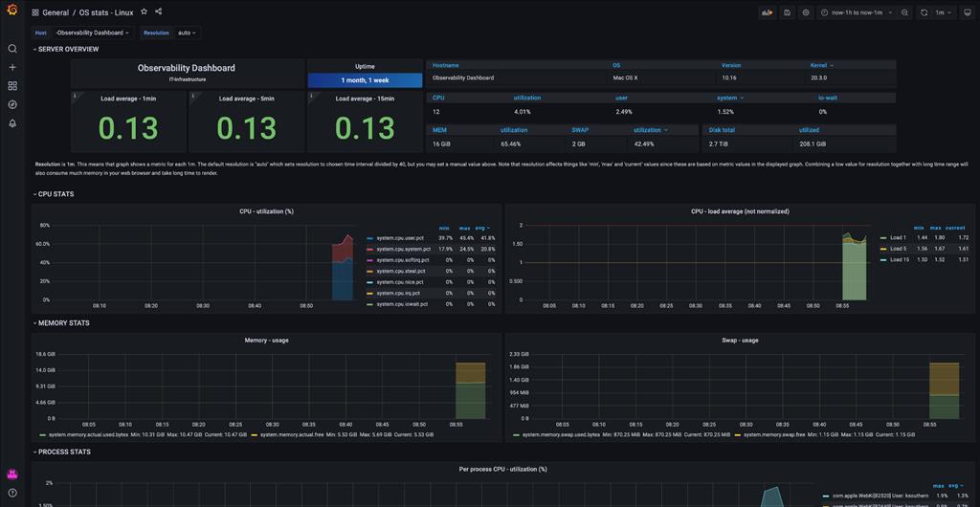Screen dimensions: 980x507
Task: Click General folder in breadcrumb
Action: (x=56, y=12)
